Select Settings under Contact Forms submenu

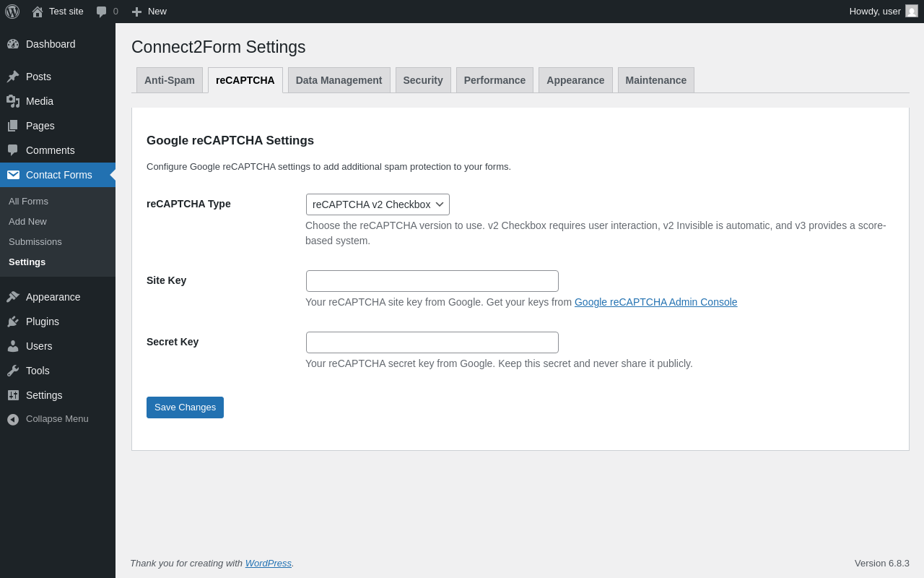click(x=27, y=262)
